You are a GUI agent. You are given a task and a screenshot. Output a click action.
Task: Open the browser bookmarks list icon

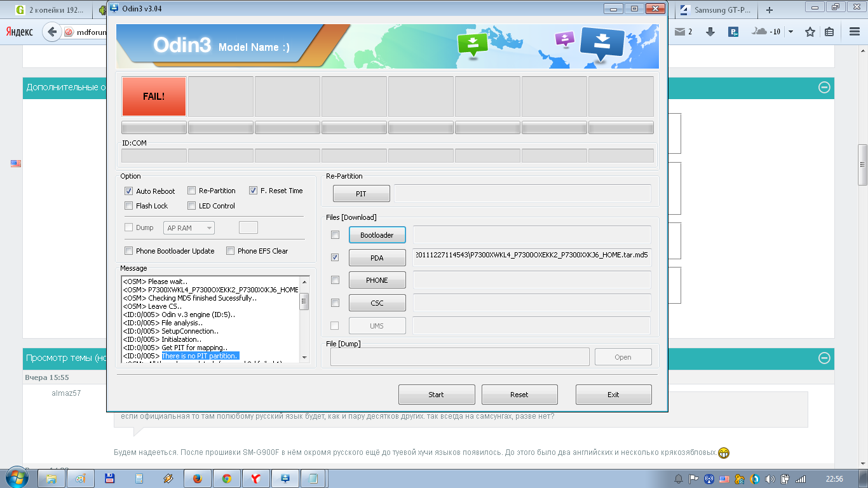coord(829,32)
